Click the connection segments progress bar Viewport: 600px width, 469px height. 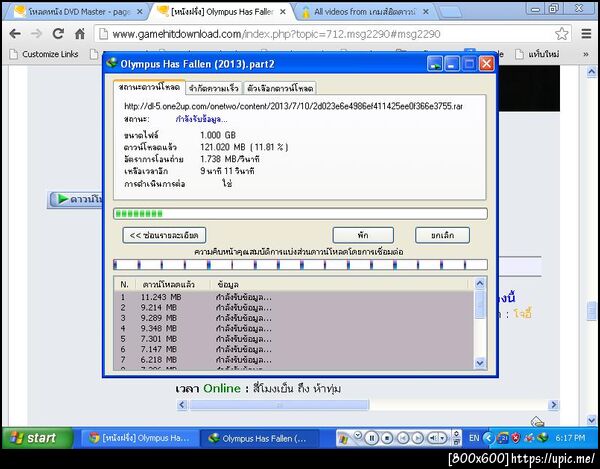(300, 264)
